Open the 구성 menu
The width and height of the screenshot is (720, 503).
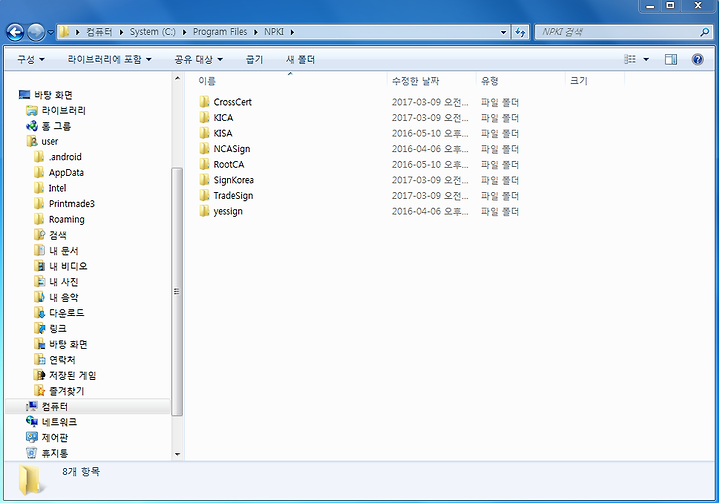[31, 59]
